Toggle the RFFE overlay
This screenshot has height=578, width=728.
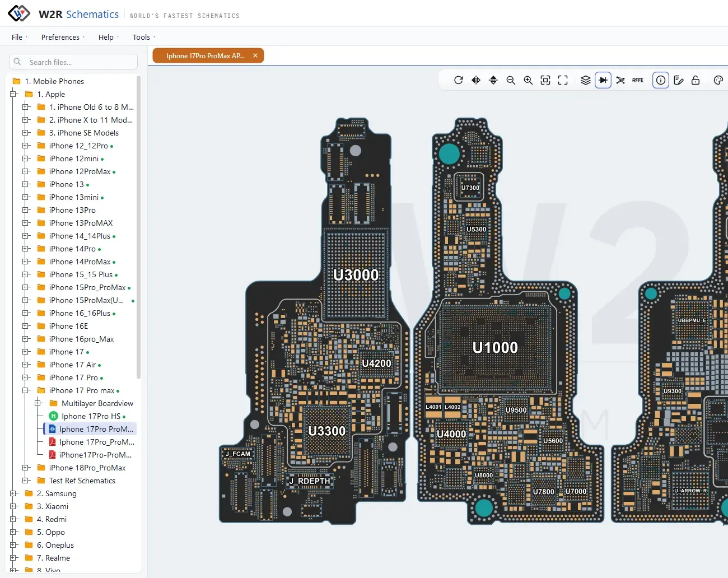[x=638, y=80]
